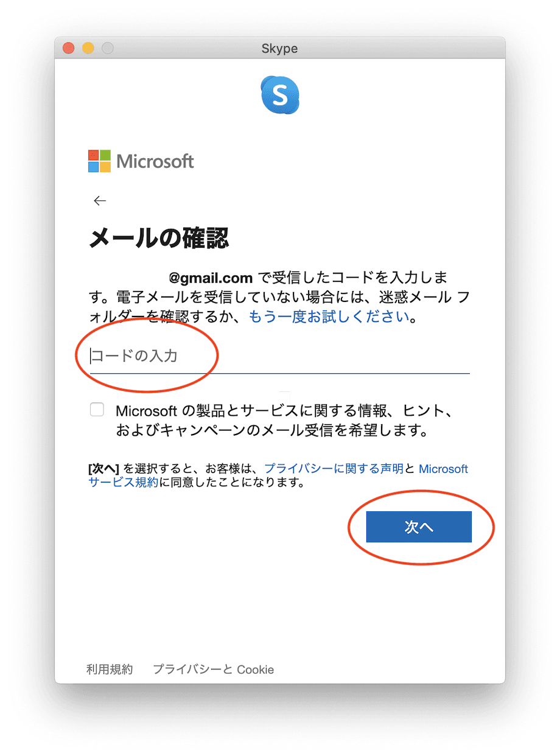Click the marketing email opt-in label text
This screenshot has width=560, height=756.
[x=284, y=421]
